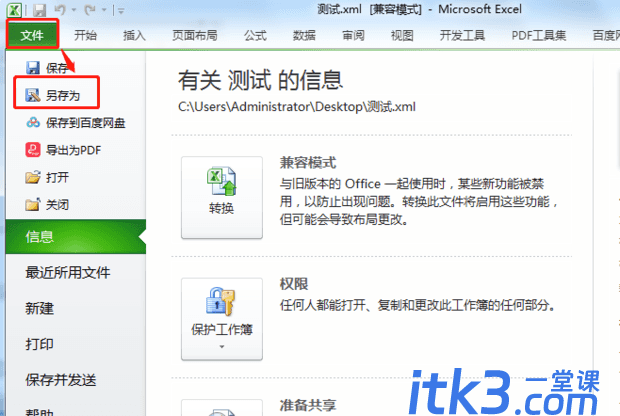Screen dimensions: 620x416
Task: Switch to the 视图 ribbon tab
Action: [x=402, y=36]
